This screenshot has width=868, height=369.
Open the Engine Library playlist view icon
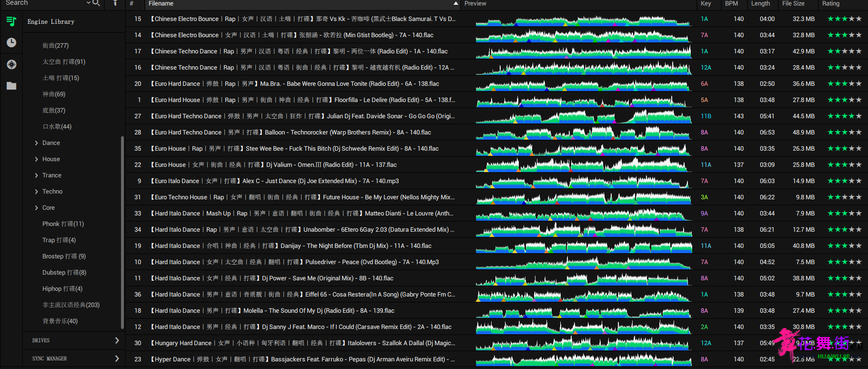[11, 21]
